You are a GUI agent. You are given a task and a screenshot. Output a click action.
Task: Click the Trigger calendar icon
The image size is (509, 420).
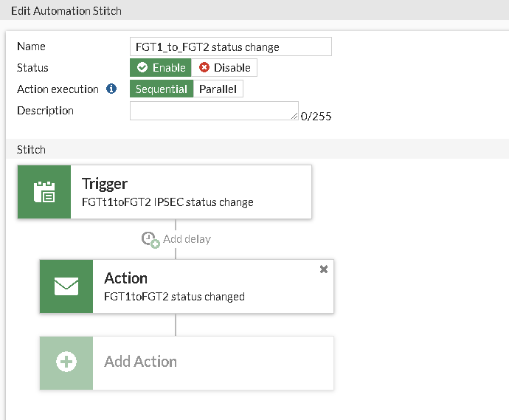44,192
